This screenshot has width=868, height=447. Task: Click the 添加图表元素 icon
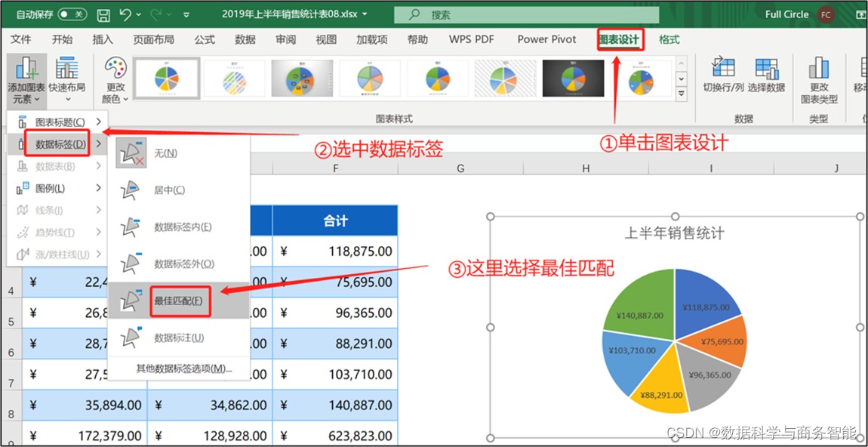26,68
